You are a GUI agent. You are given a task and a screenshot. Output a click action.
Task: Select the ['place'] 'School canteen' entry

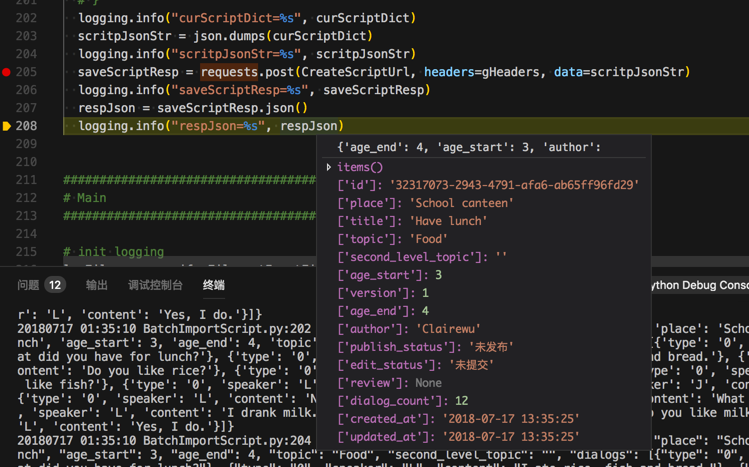tap(425, 203)
